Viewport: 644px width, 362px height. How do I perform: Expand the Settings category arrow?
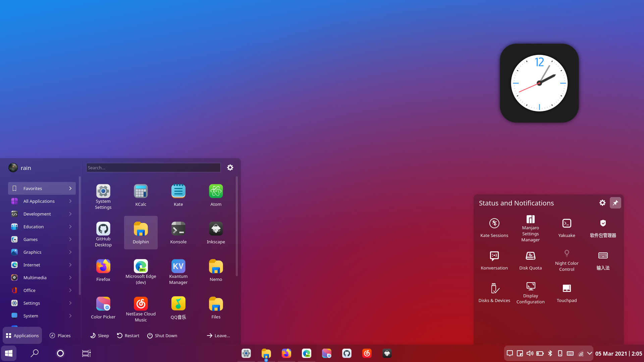tap(70, 303)
